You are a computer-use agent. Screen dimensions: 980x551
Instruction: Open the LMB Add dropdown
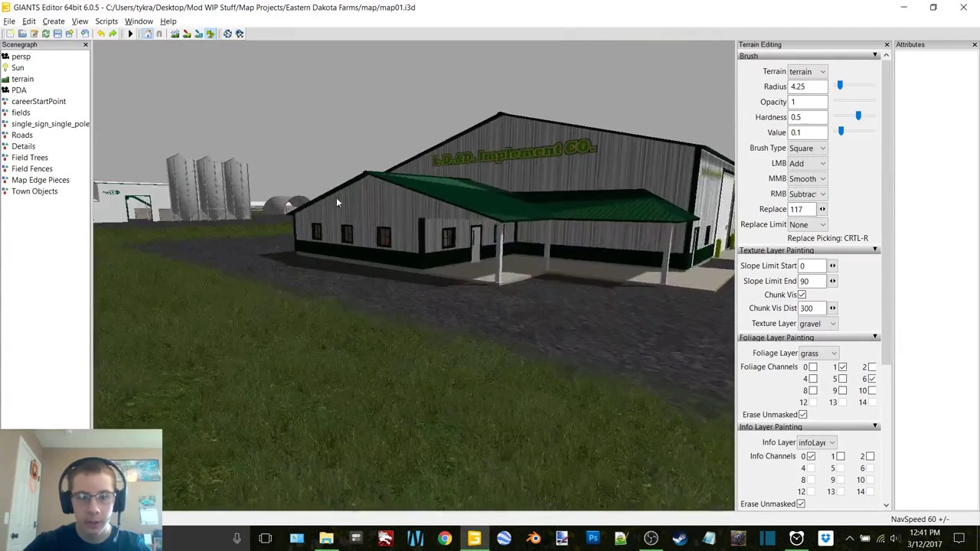807,163
